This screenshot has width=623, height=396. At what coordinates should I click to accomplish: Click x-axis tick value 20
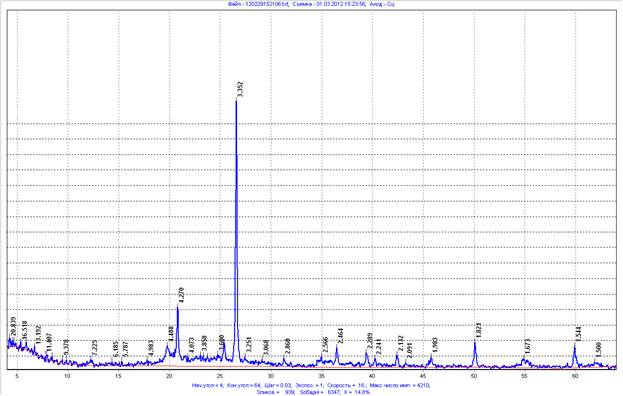(169, 375)
